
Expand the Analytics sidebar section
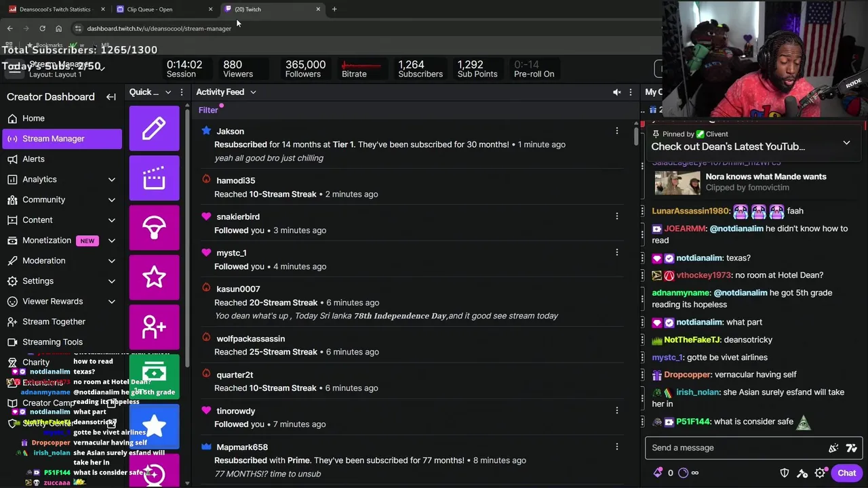point(111,180)
